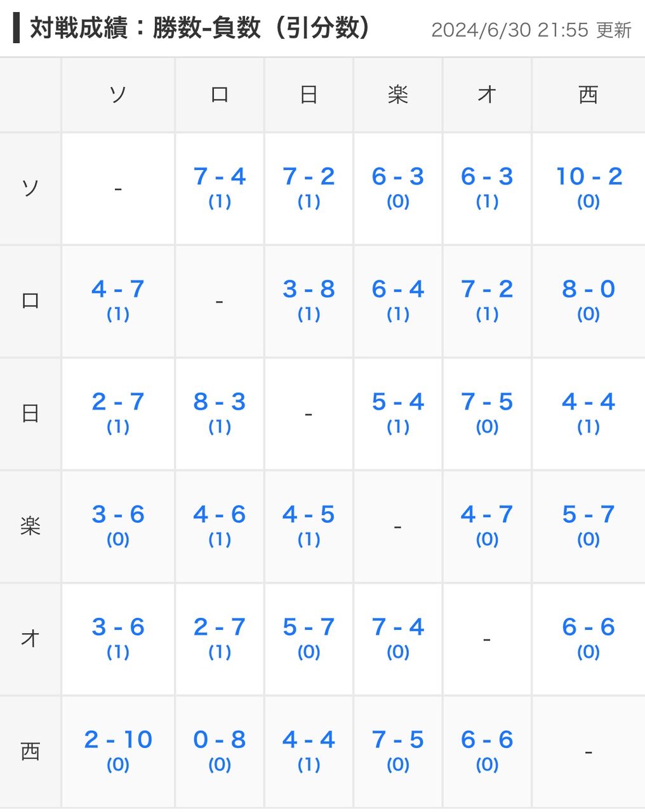
Task: Click ソ row's 10 - 2 record against 西
Action: coord(588,177)
